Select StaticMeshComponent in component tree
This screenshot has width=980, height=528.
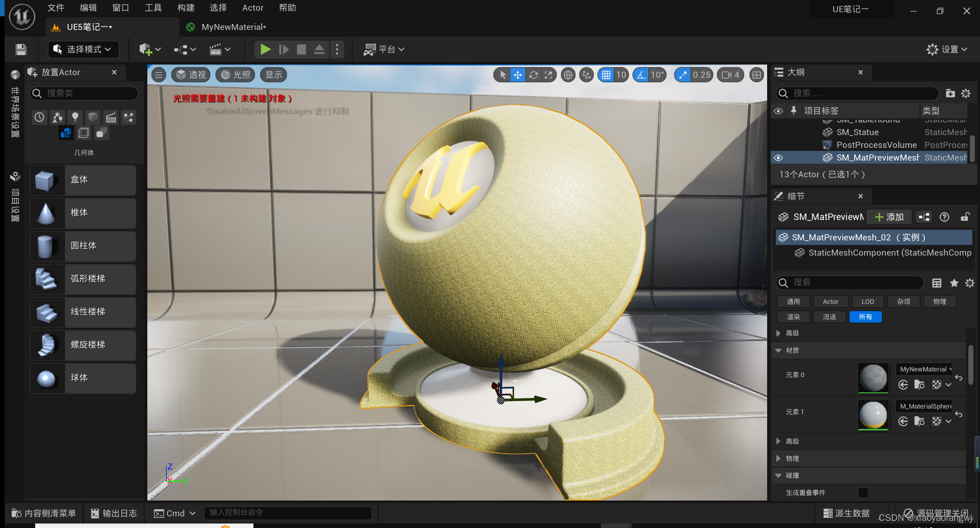coord(882,253)
